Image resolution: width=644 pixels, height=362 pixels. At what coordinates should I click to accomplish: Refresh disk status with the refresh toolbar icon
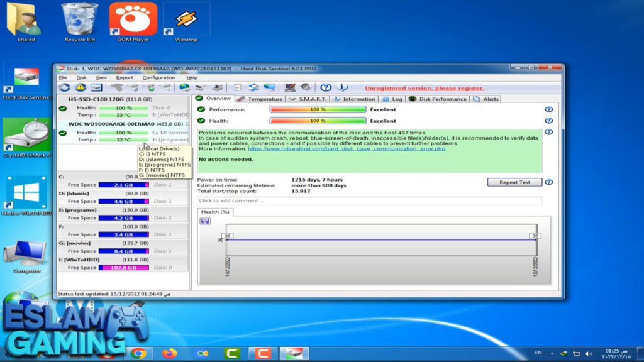click(x=65, y=88)
